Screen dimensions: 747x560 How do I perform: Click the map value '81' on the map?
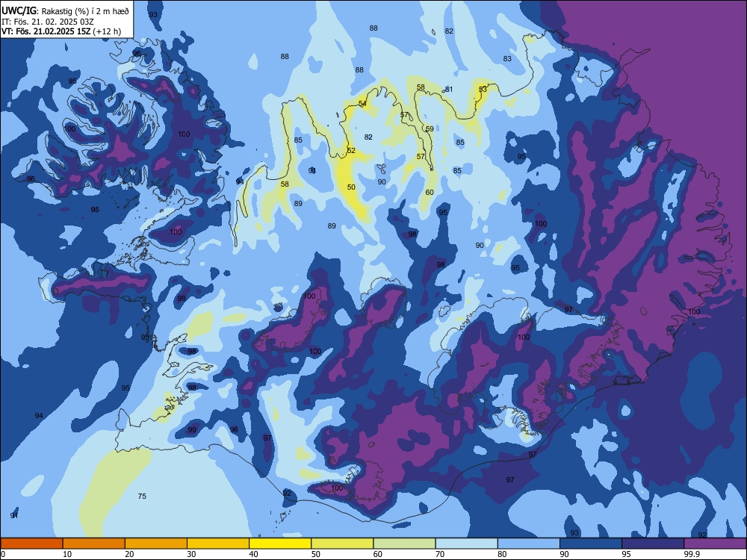(x=449, y=90)
